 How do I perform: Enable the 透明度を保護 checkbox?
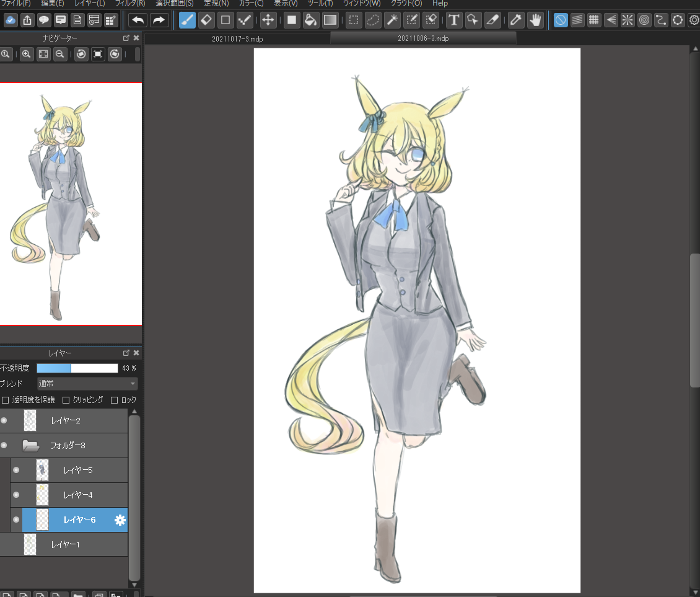[6, 400]
